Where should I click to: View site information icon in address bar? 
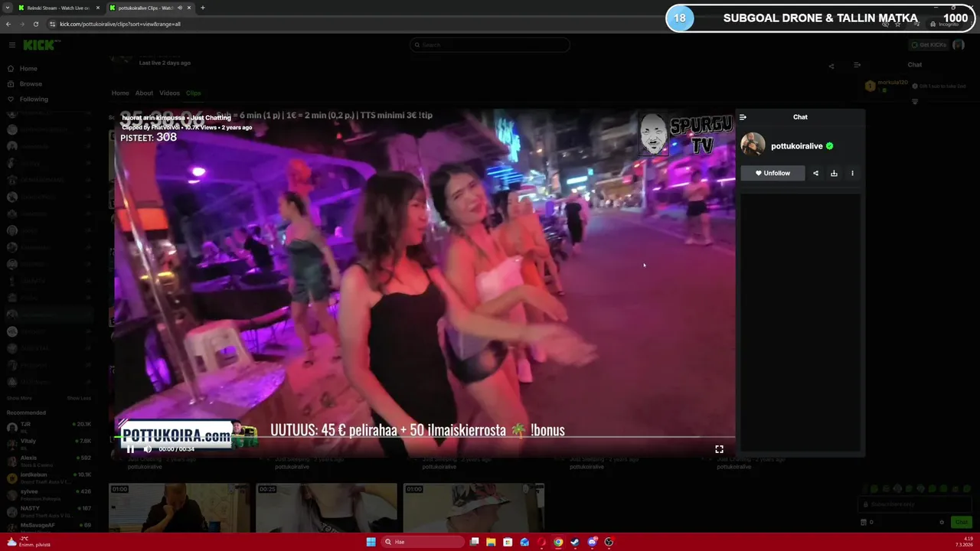click(x=53, y=24)
